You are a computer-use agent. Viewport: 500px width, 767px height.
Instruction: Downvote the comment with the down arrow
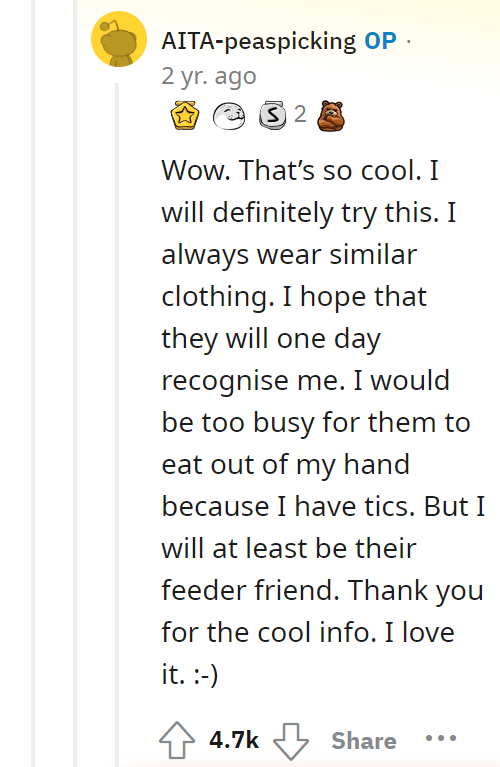tap(291, 741)
